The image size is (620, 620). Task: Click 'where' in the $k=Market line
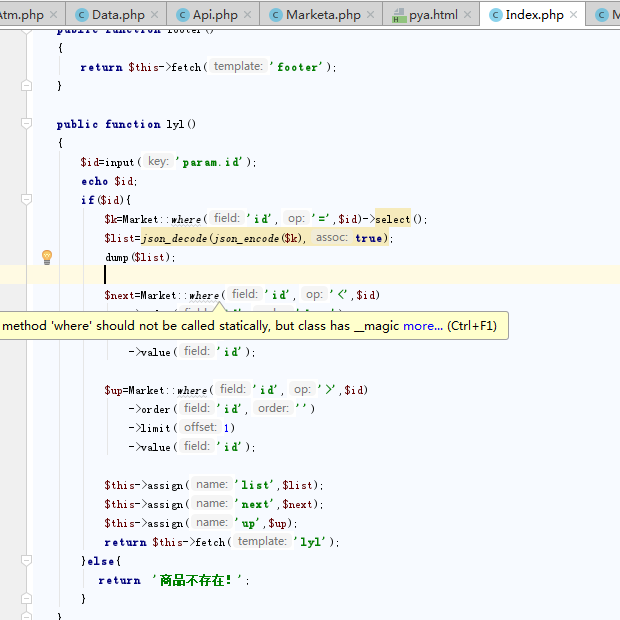pyautogui.click(x=186, y=219)
